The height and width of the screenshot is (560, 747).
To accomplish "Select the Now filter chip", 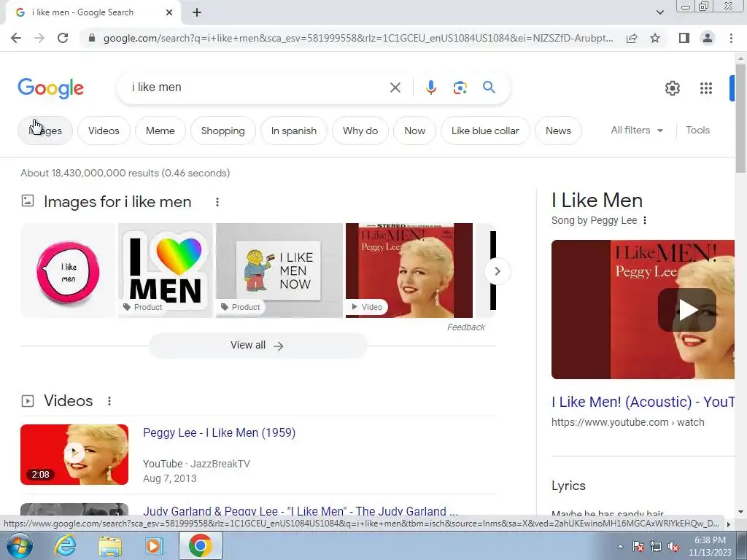I will click(x=414, y=131).
